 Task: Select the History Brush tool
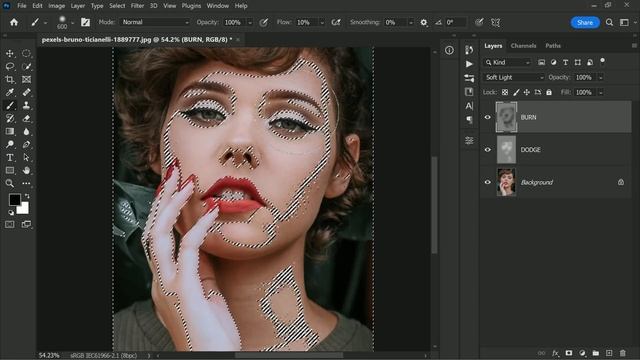(x=10, y=119)
